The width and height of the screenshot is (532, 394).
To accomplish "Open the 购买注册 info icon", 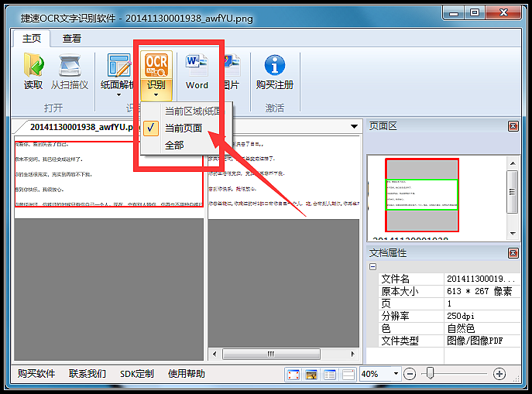I will click(x=274, y=65).
